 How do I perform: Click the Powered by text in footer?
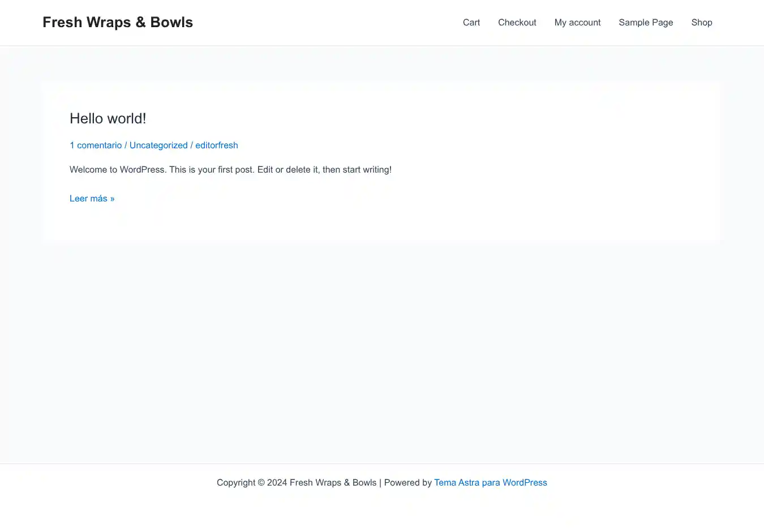[407, 483]
